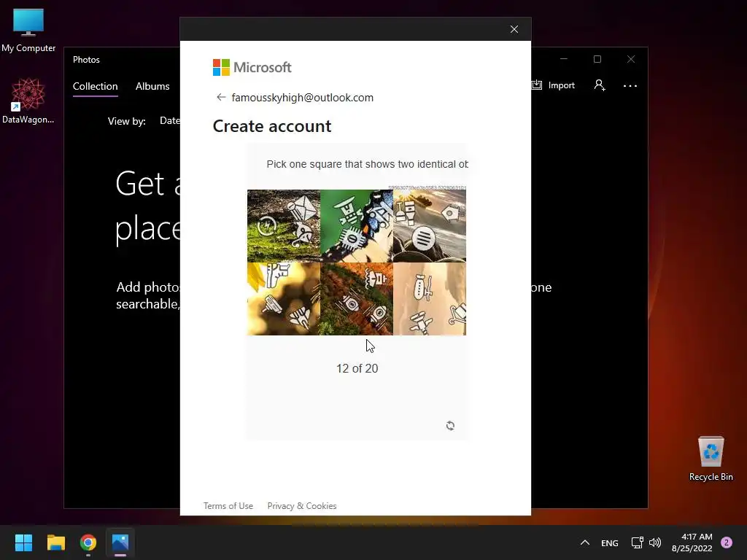Viewport: 747px width, 560px height.
Task: Open the notification badge showing 2
Action: (727, 542)
